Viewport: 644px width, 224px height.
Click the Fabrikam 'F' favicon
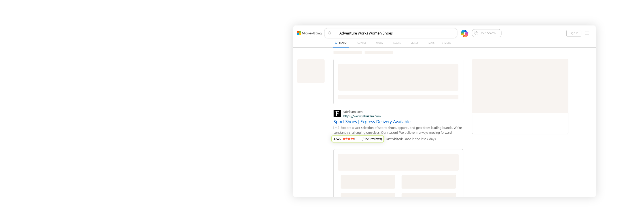click(337, 114)
